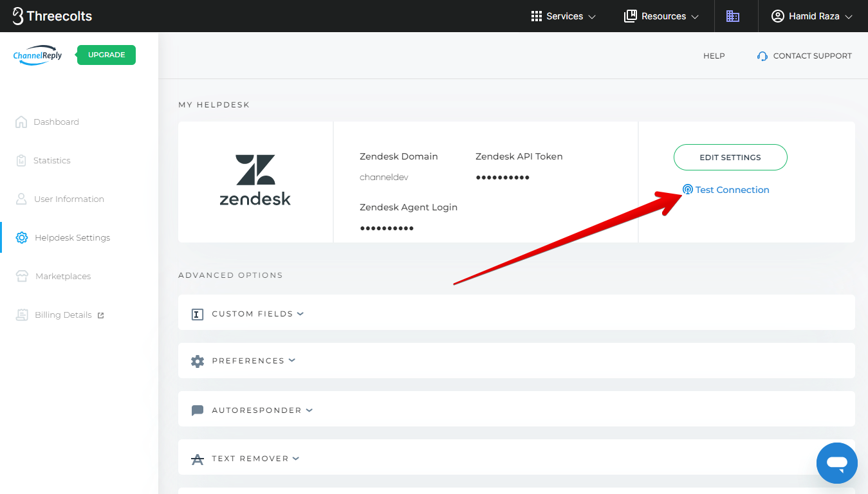This screenshot has width=868, height=494.
Task: Open the blue chat widget bubble
Action: 837,463
